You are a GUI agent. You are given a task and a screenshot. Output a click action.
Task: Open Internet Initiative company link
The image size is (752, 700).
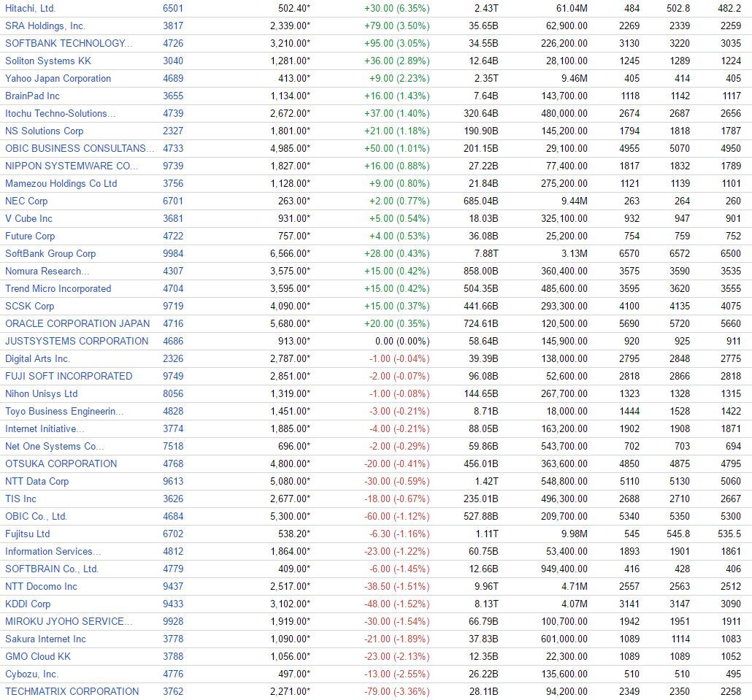[45, 428]
